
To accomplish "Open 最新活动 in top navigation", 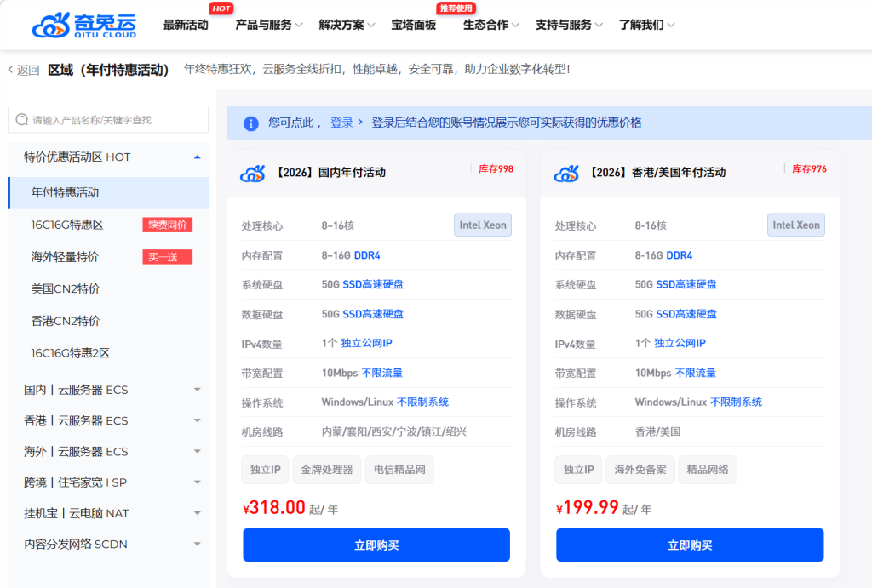I will pos(186,25).
